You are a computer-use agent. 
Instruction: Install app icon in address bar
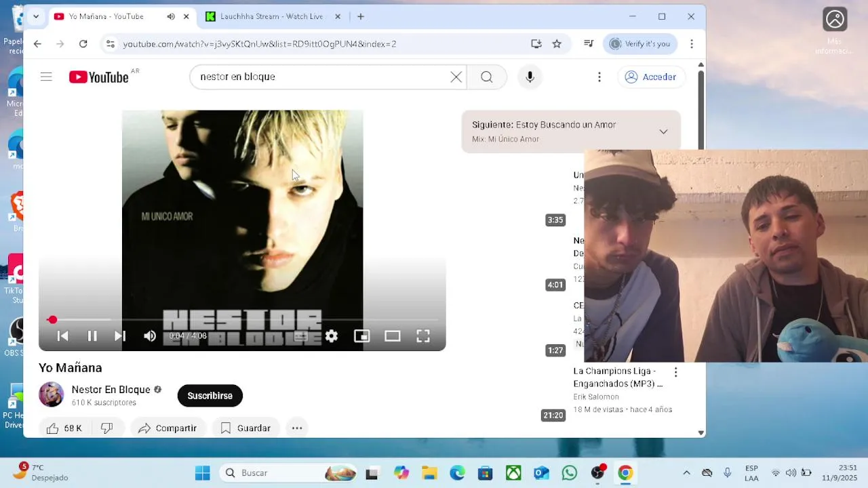[x=536, y=44]
